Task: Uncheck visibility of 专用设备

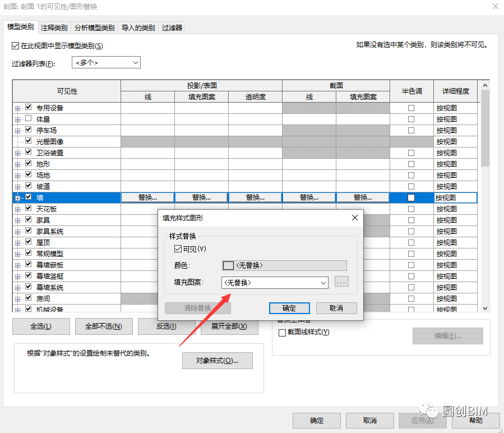Action: point(28,107)
